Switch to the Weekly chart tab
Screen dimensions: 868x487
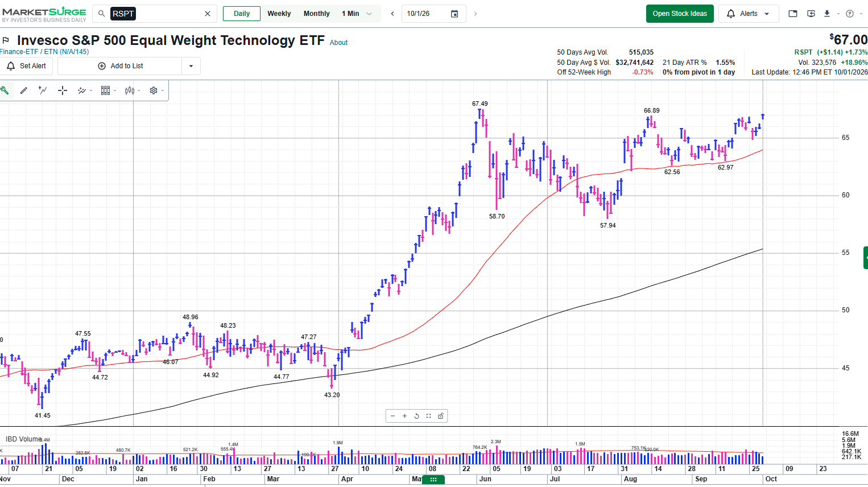pyautogui.click(x=279, y=14)
